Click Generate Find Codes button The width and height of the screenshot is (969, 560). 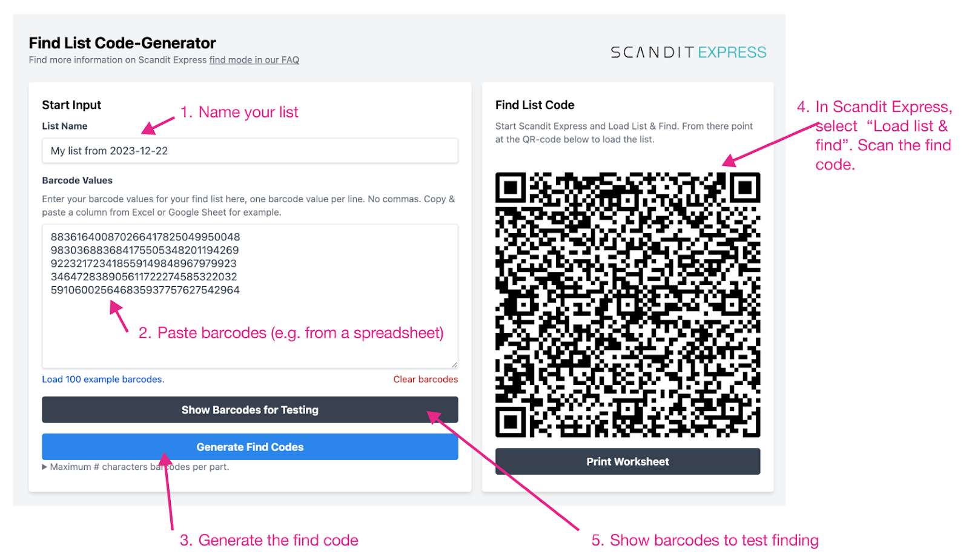point(250,447)
